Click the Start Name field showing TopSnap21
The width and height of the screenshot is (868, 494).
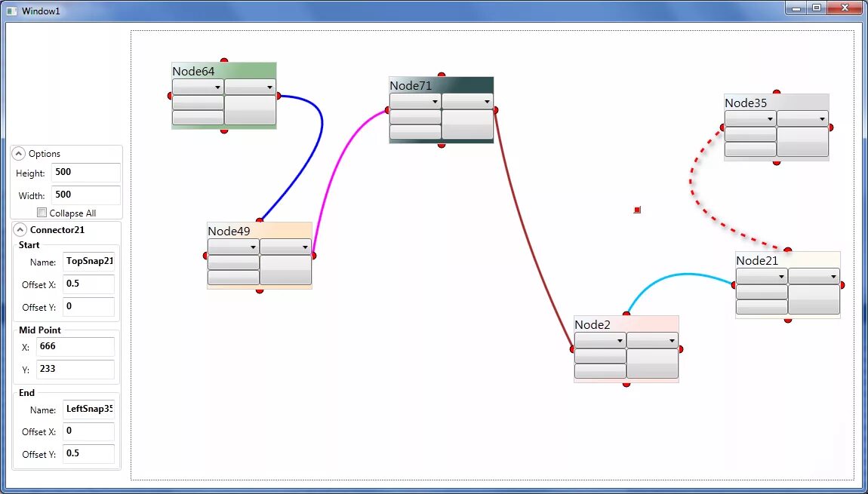[x=88, y=262]
